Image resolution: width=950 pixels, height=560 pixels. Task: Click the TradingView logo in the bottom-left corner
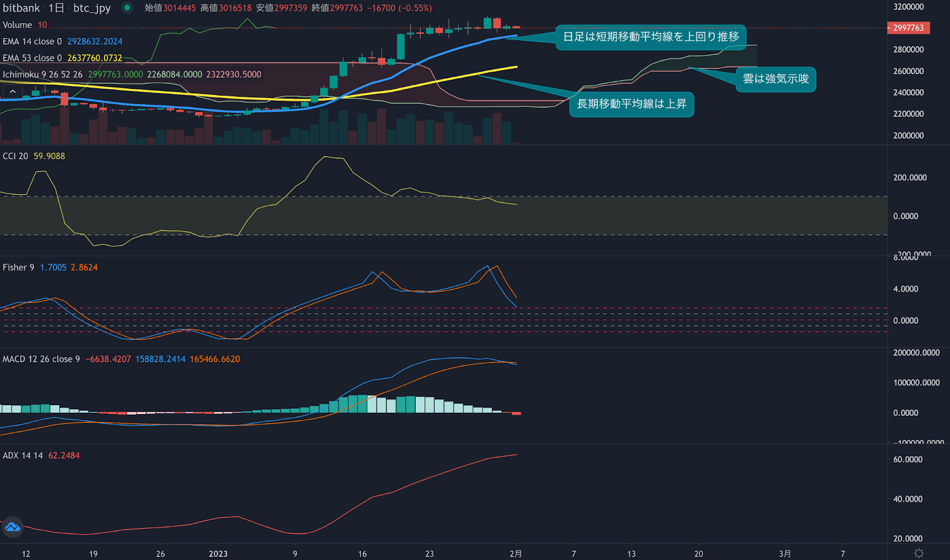point(12,527)
